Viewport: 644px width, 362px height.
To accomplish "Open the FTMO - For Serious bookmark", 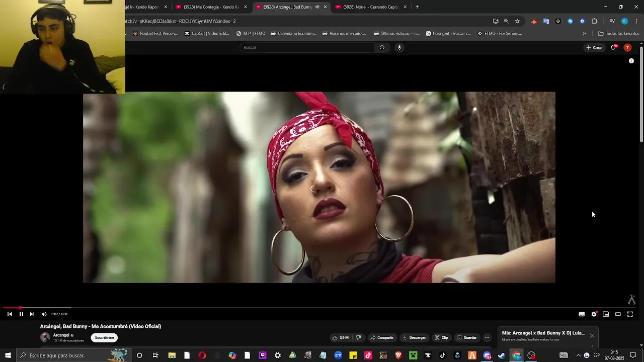I will 500,34.
